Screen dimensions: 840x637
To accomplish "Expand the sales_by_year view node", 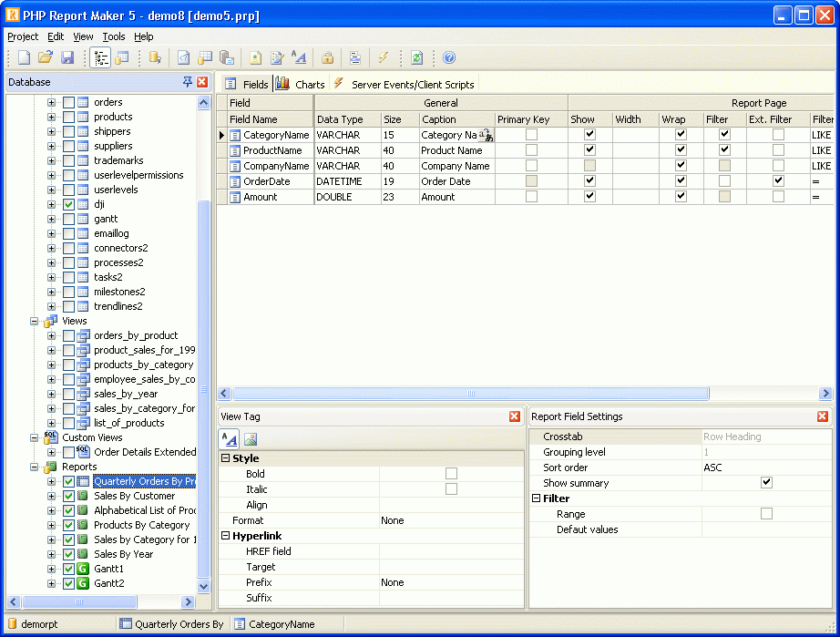I will pos(51,395).
